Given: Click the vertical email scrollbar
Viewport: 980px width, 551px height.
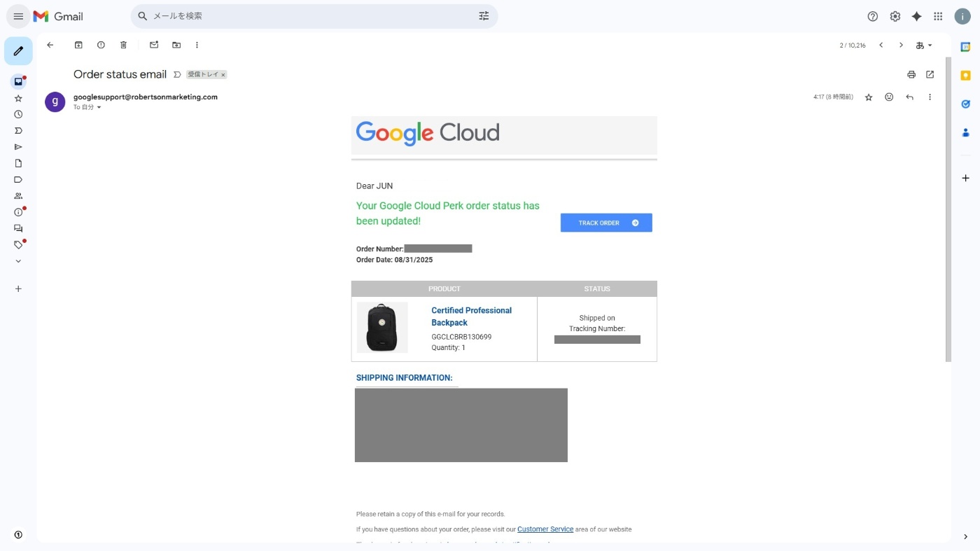Looking at the screenshot, I should (x=948, y=210).
